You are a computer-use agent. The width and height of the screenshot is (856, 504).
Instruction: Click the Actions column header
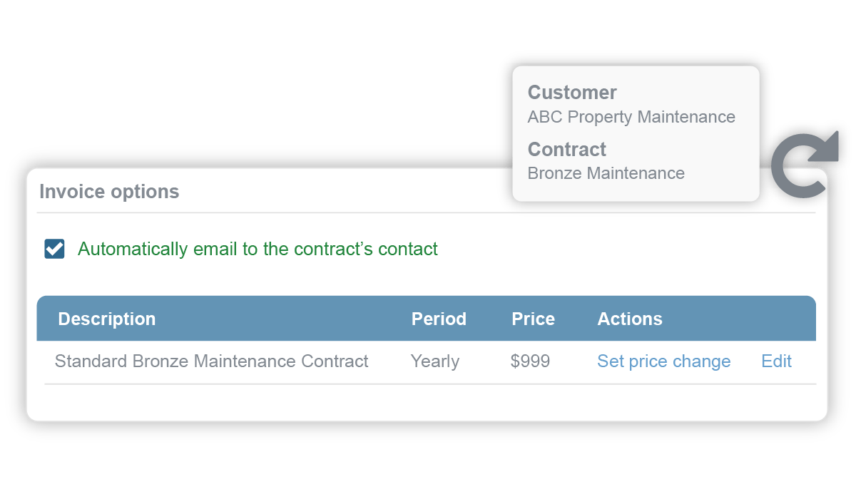[x=629, y=319]
